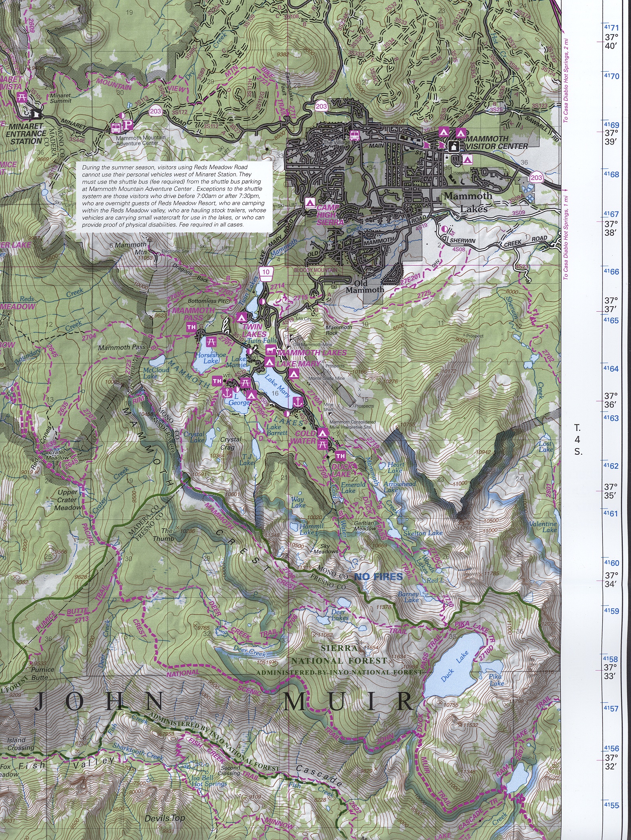
Task: Click the TH icon west of Lake George
Action: [217, 381]
